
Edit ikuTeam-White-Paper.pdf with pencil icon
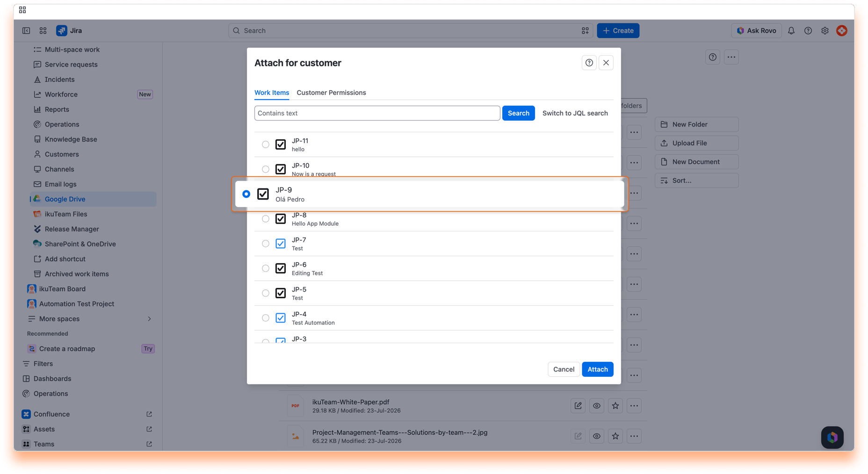tap(578, 406)
